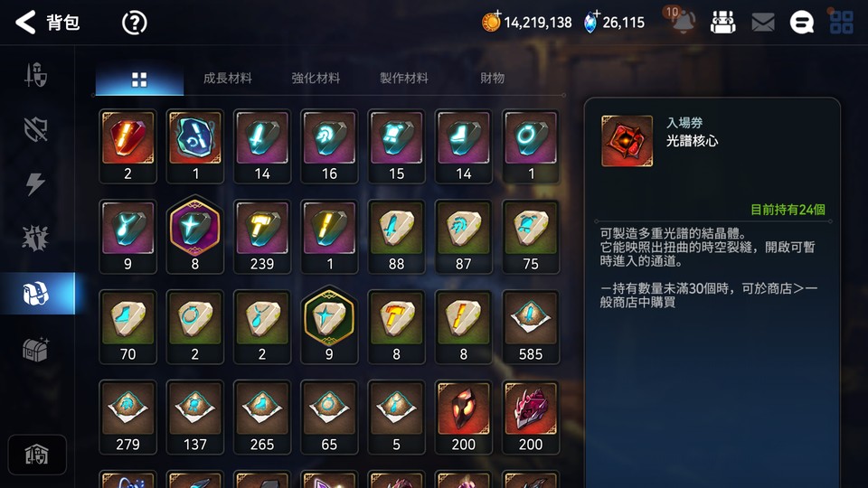Switch to the 財物 tab
This screenshot has height=488, width=868.
point(492,78)
